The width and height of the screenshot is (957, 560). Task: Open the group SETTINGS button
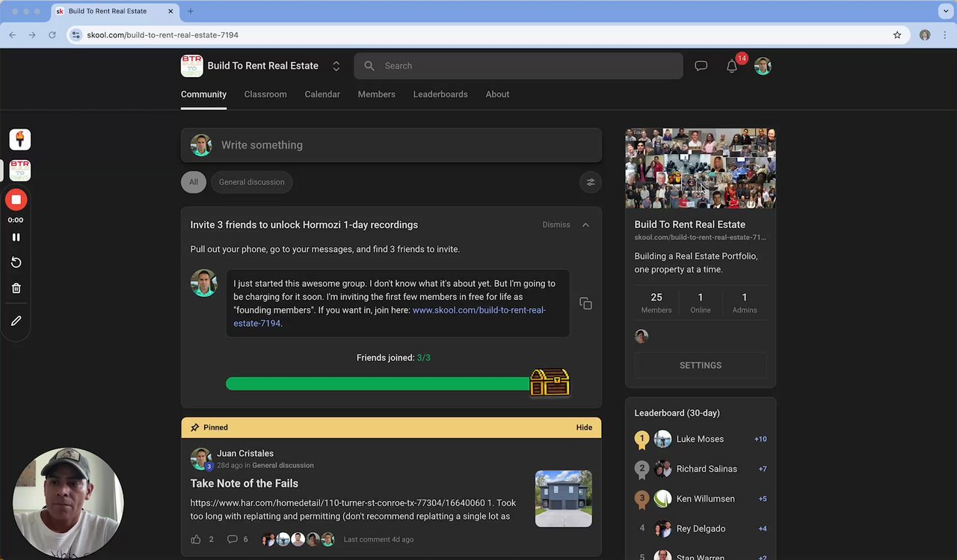click(x=701, y=366)
